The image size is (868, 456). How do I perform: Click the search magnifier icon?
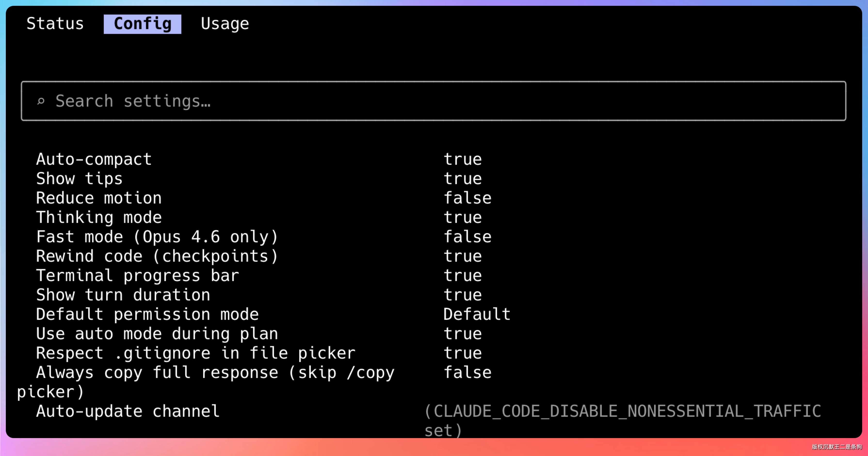(x=41, y=101)
